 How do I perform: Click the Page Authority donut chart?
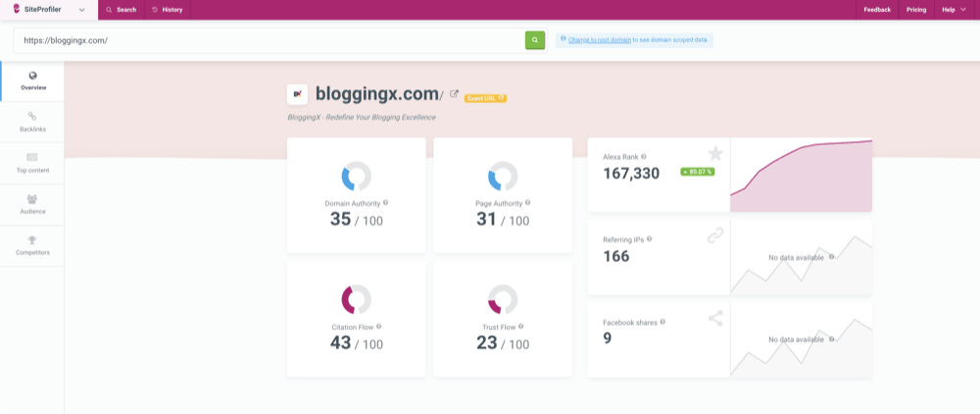pos(503,177)
